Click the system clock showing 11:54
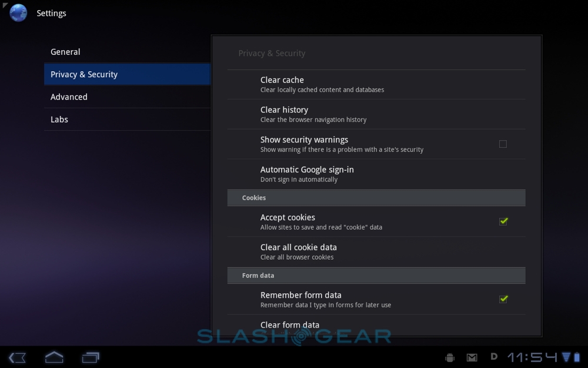The image size is (588, 368). coord(533,357)
